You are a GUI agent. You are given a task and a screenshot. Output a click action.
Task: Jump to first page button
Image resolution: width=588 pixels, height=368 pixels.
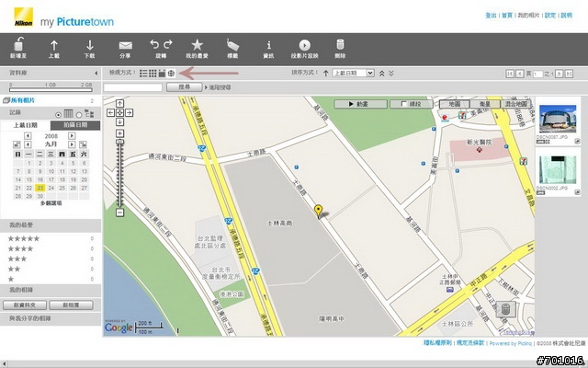[x=510, y=74]
